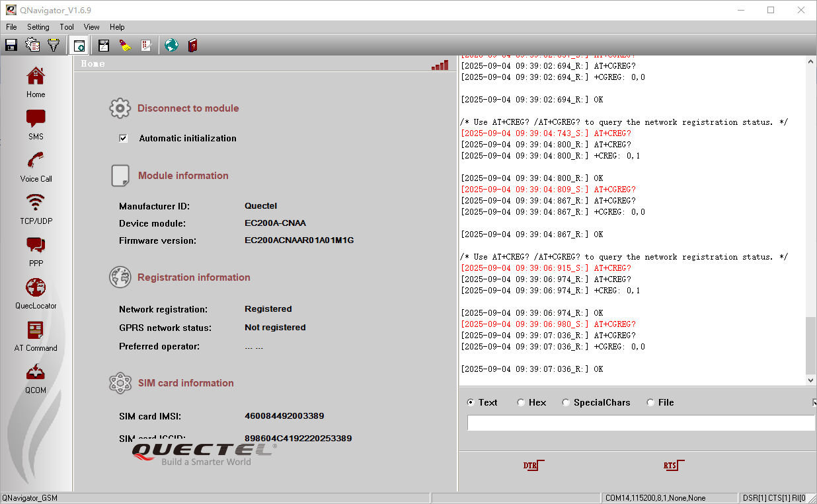Image resolution: width=817 pixels, height=504 pixels.
Task: Click GPRS status Not registered value
Action: pos(275,328)
